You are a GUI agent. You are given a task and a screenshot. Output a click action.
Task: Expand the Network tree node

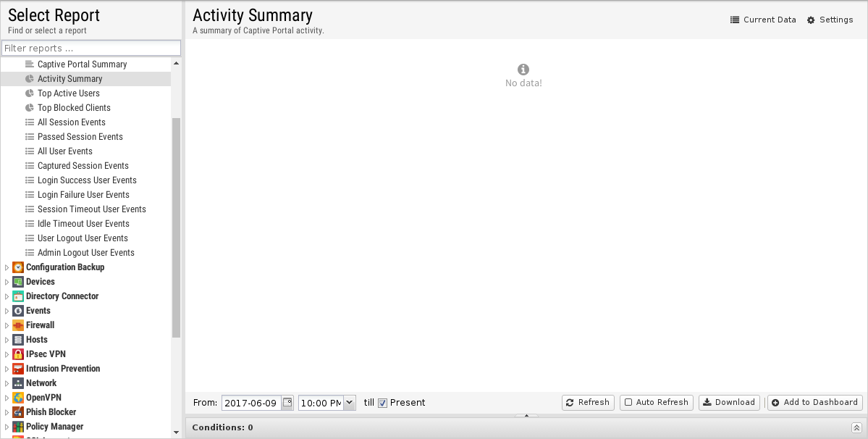pyautogui.click(x=7, y=383)
